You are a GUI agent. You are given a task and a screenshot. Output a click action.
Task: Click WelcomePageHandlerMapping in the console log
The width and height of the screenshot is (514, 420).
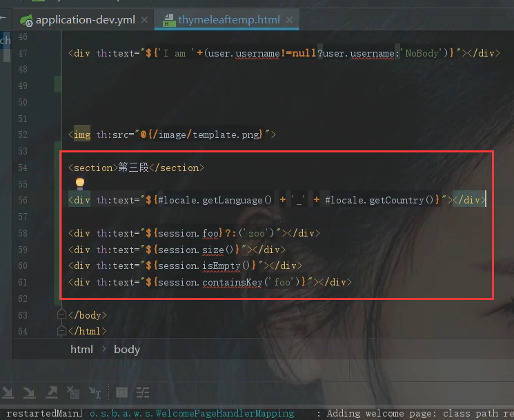pyautogui.click(x=224, y=413)
